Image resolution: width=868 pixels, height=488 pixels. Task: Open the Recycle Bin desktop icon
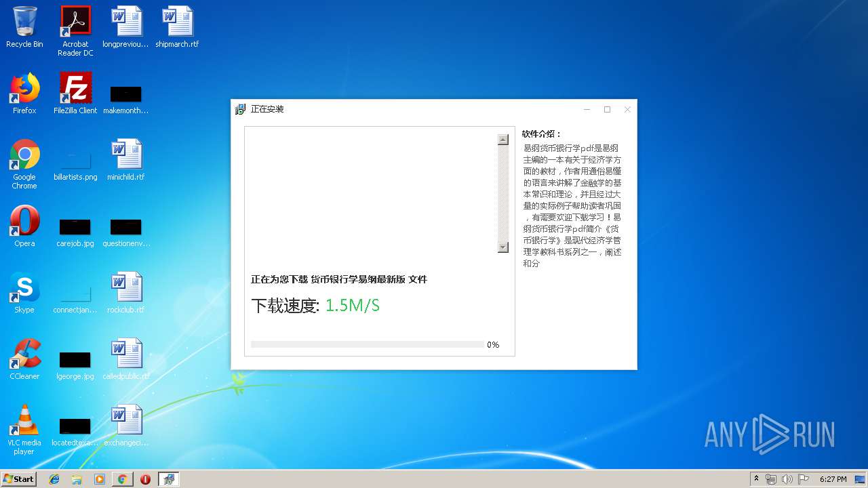(x=24, y=27)
